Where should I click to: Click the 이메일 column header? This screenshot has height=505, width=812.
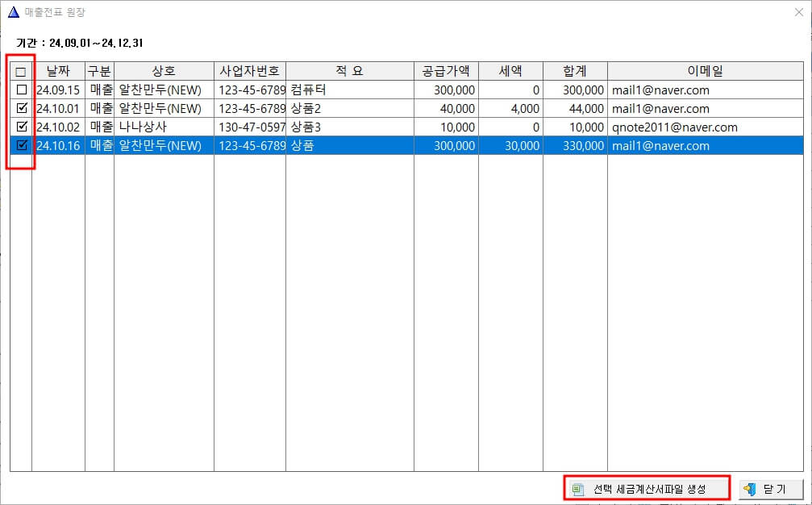pyautogui.click(x=706, y=71)
